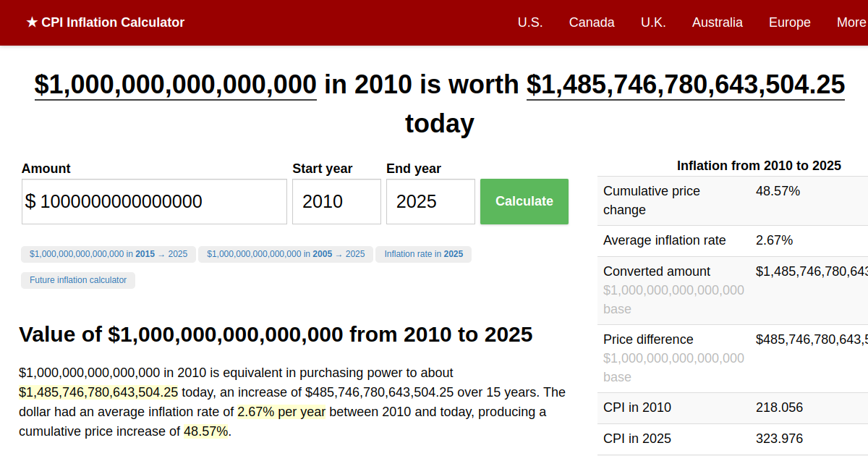Click the star icon in the header

(30, 22)
